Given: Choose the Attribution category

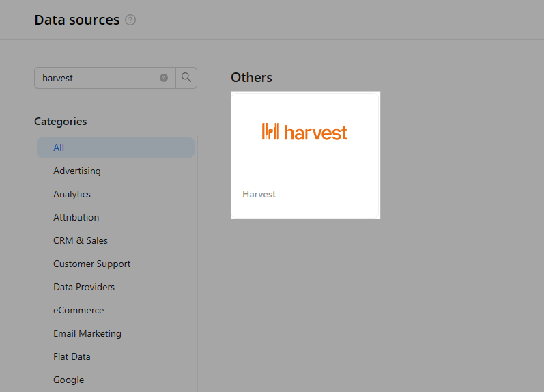Looking at the screenshot, I should (76, 217).
